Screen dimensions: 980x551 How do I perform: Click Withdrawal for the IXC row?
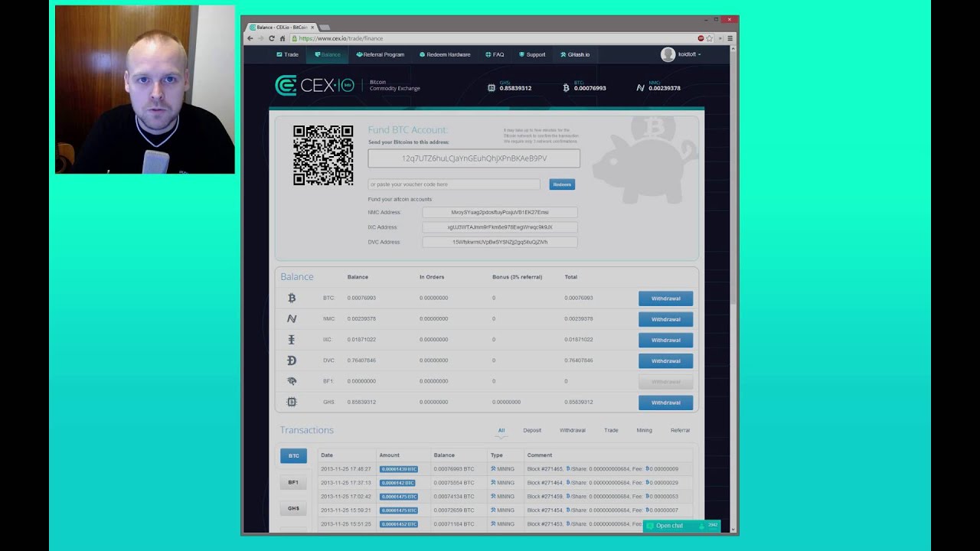click(x=665, y=340)
